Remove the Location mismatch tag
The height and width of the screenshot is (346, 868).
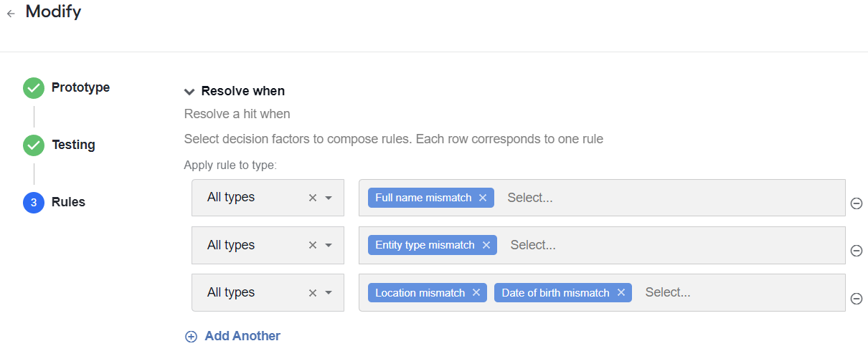click(x=476, y=292)
